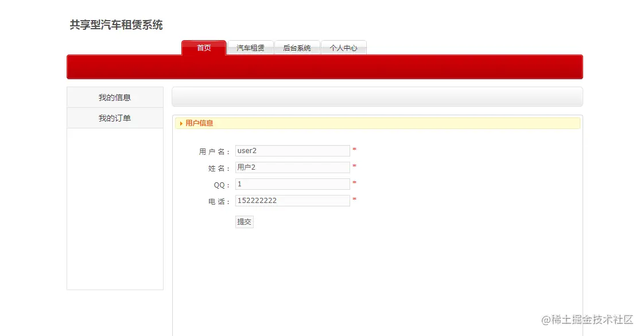Viewport: 644px width, 336px height.
Task: Open 我的订单 in the sidebar
Action: [x=115, y=118]
